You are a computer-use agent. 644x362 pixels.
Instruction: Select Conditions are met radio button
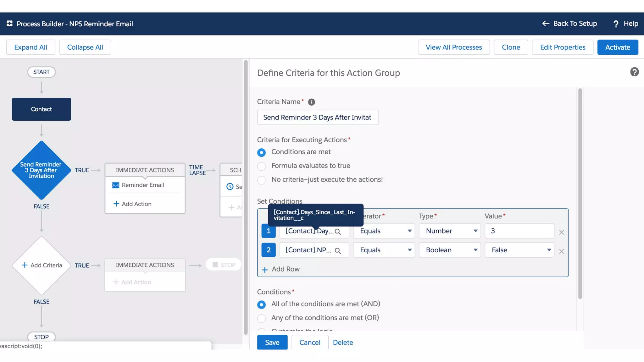[x=261, y=152]
